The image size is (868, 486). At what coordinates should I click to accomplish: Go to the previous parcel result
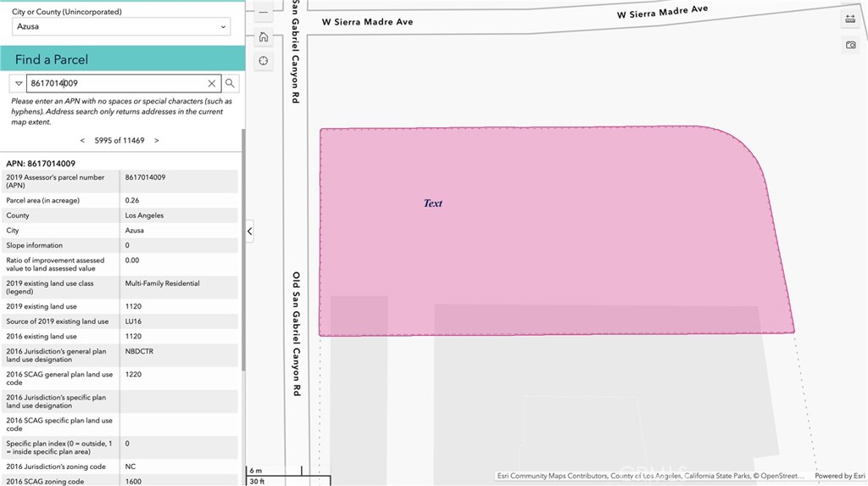point(82,140)
